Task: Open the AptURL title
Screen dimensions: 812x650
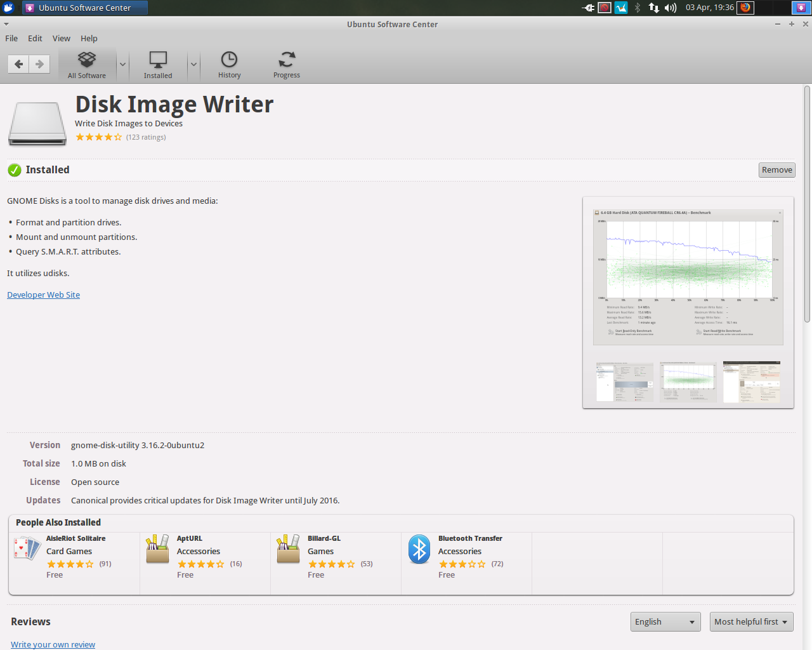Action: [x=190, y=538]
